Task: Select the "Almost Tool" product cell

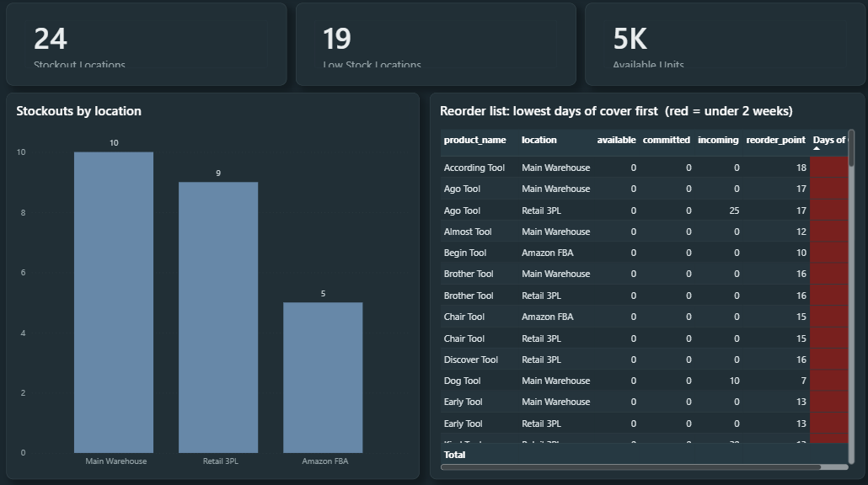Action: 468,232
